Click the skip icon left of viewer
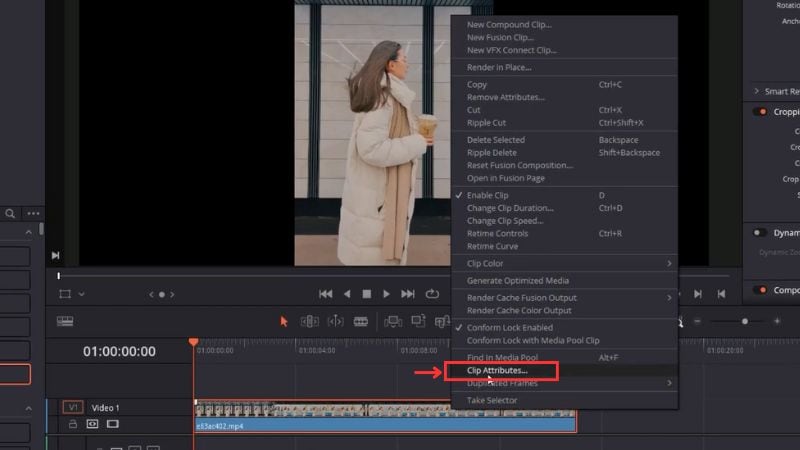800x450 pixels. (x=55, y=255)
